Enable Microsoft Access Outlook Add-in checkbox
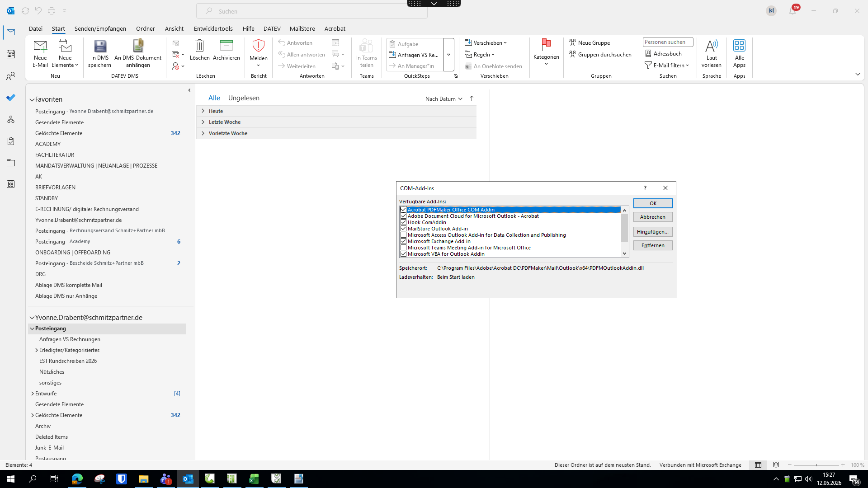Image resolution: width=868 pixels, height=488 pixels. click(403, 235)
